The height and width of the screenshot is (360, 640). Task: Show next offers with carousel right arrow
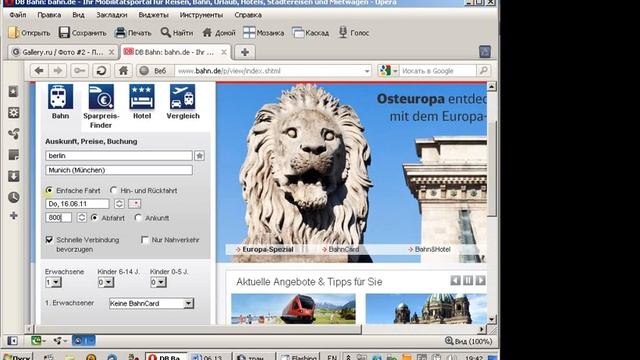click(480, 280)
